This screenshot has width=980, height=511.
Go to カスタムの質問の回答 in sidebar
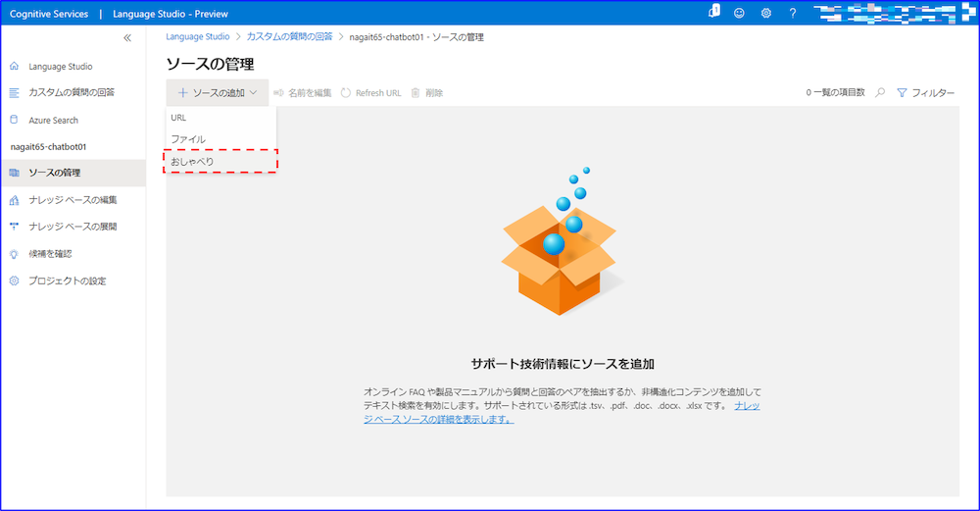[73, 92]
